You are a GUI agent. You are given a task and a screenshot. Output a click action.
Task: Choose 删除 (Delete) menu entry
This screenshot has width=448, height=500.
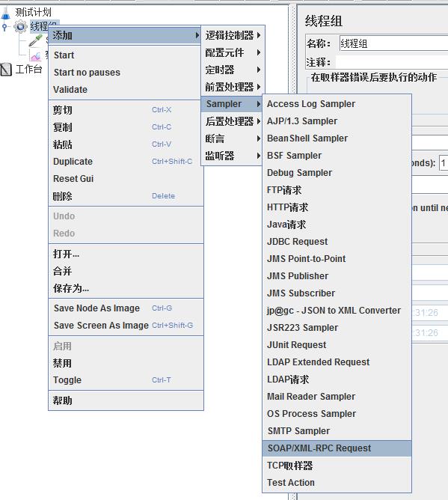[126, 196]
